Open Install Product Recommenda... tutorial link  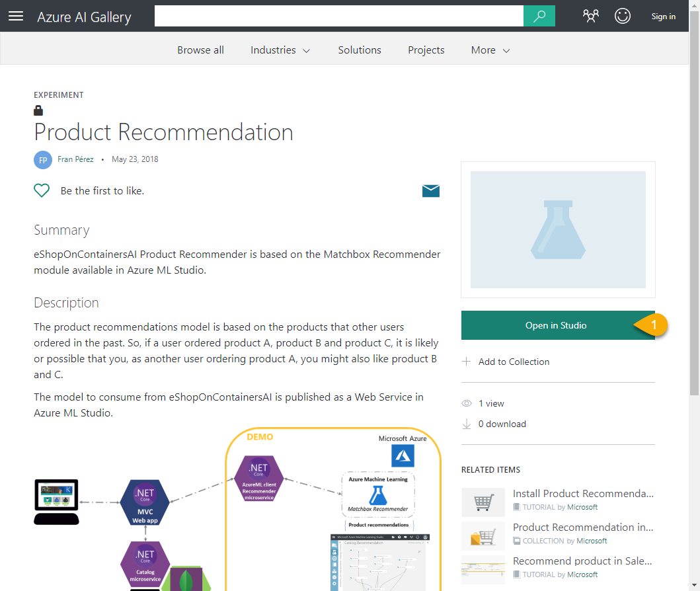click(x=583, y=493)
